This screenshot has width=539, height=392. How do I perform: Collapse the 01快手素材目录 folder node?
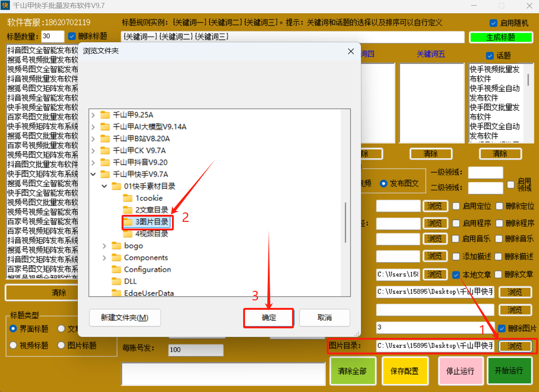(x=104, y=186)
